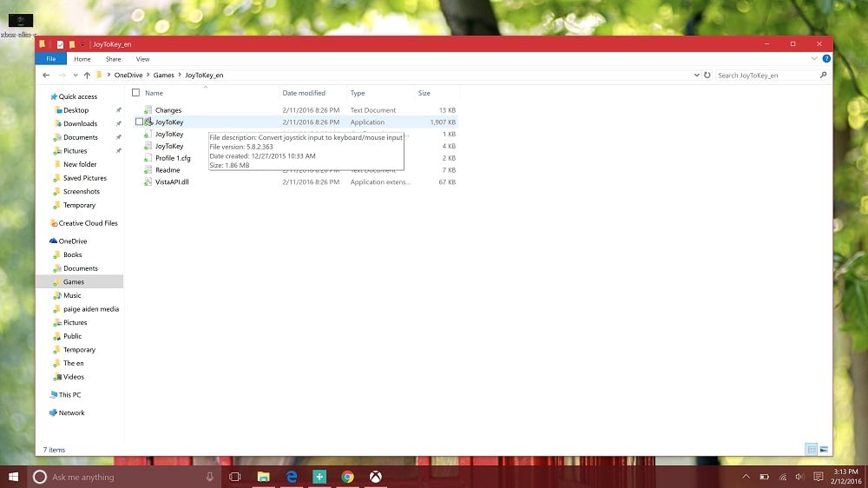Select the JoyToKey file sized 4 KB
868x488 pixels.
(169, 146)
